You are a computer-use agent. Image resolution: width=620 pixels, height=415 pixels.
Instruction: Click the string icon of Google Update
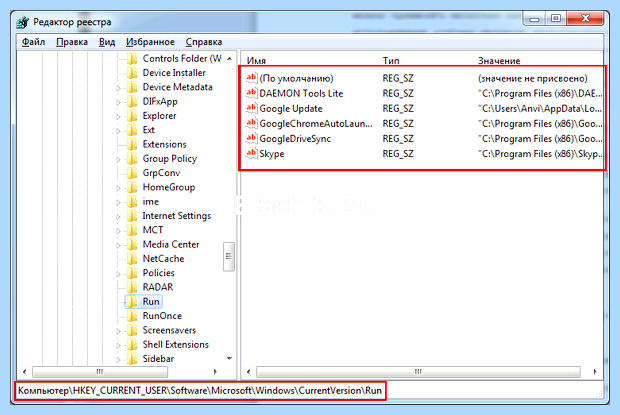click(x=251, y=108)
